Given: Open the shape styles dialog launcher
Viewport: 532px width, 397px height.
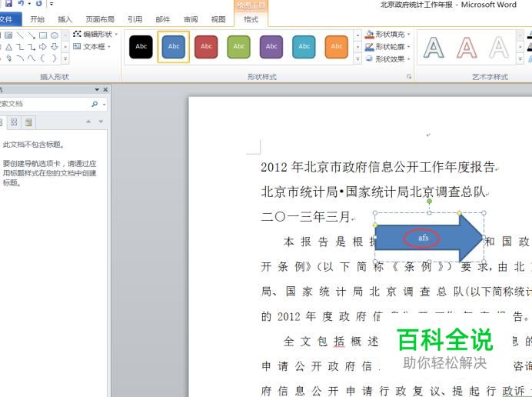Looking at the screenshot, I should click(x=409, y=77).
